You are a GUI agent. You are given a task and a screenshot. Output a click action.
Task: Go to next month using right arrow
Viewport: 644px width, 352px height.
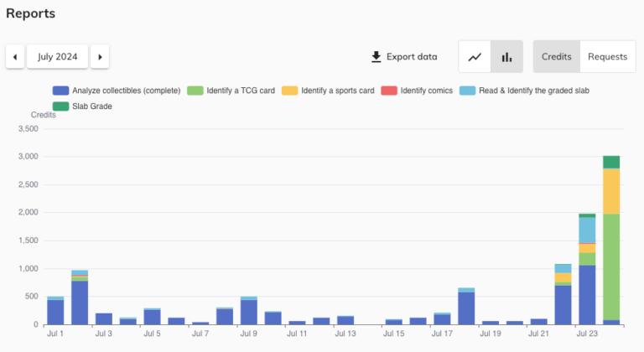[100, 57]
